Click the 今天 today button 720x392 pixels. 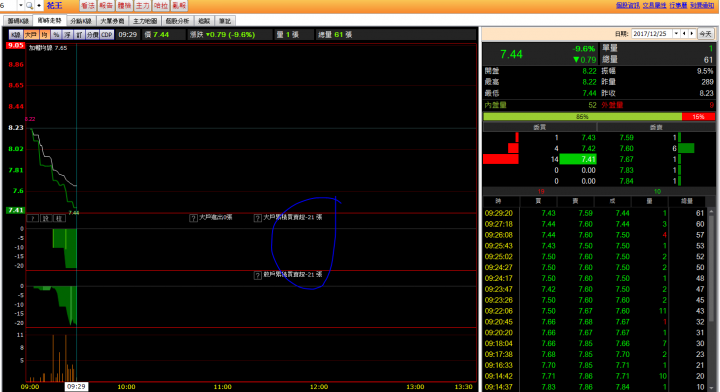[x=705, y=34]
